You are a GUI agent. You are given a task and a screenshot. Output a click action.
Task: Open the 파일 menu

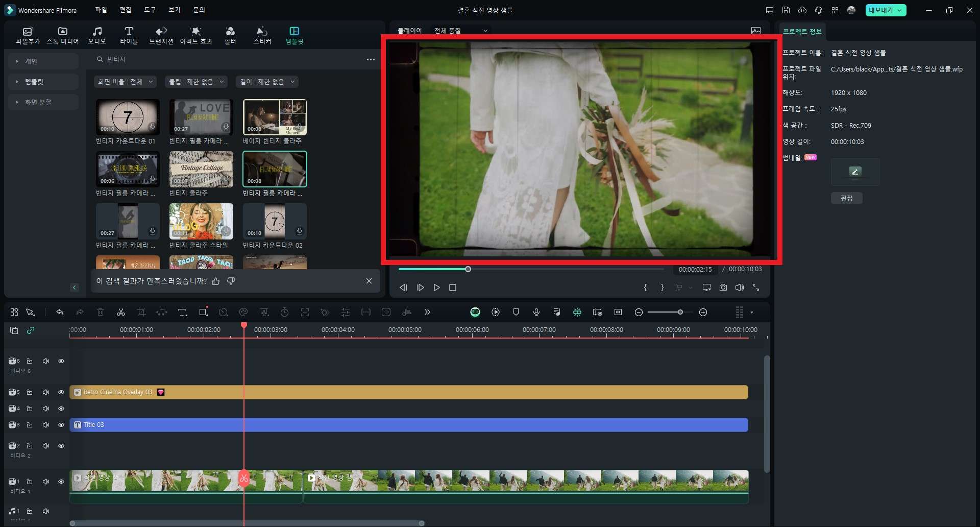point(101,10)
